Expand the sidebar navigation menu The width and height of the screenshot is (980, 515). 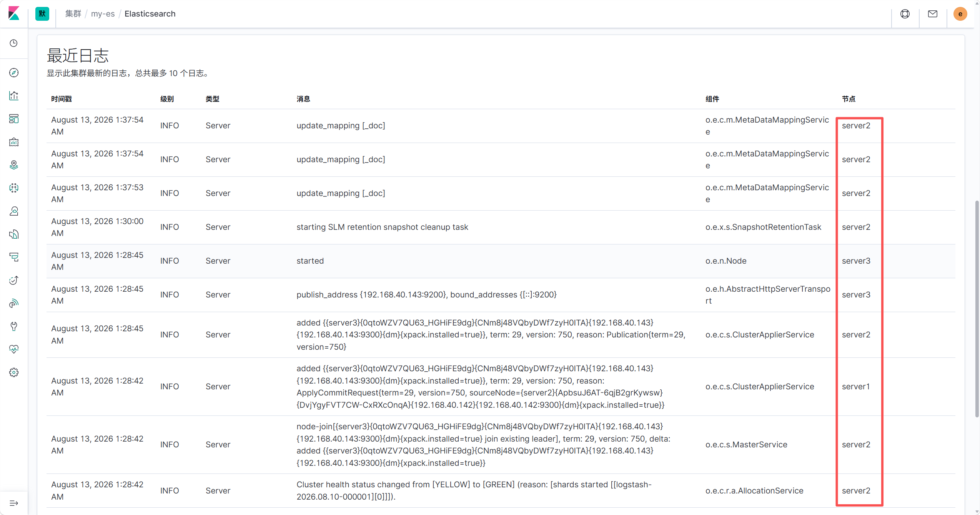pyautogui.click(x=14, y=503)
